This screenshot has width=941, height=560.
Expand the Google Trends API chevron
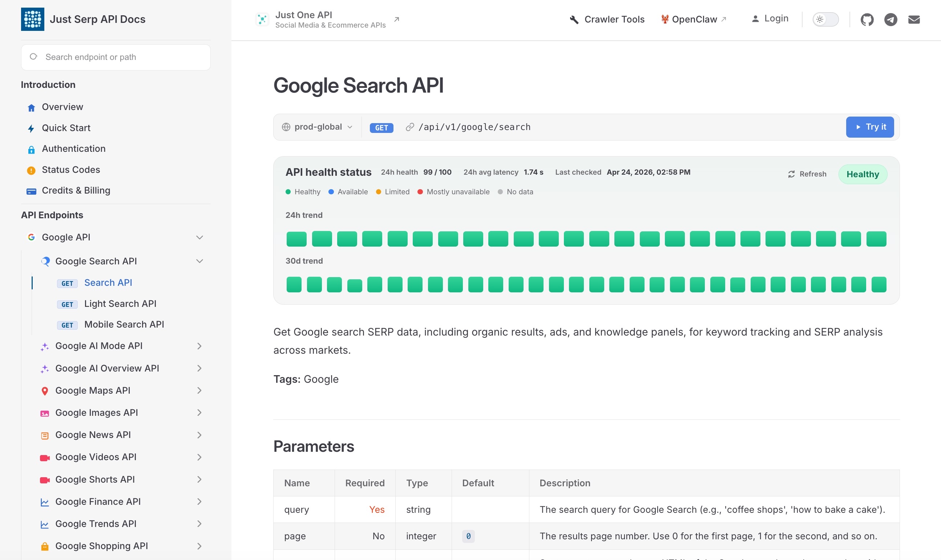pyautogui.click(x=200, y=524)
